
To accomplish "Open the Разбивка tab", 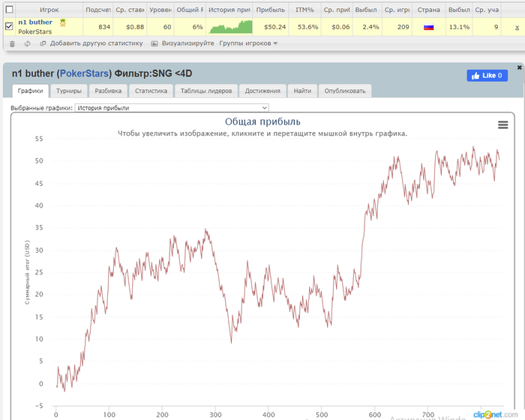I will [108, 91].
